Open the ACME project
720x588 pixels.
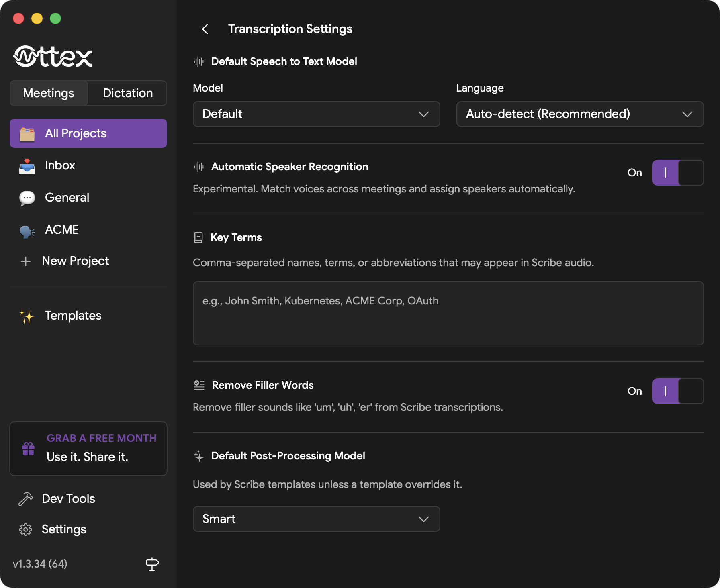(x=88, y=230)
